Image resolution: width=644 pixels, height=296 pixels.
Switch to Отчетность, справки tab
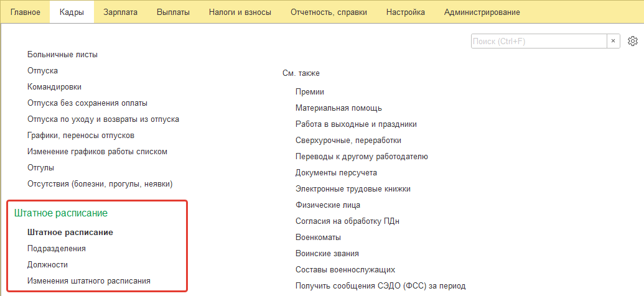coord(329,12)
